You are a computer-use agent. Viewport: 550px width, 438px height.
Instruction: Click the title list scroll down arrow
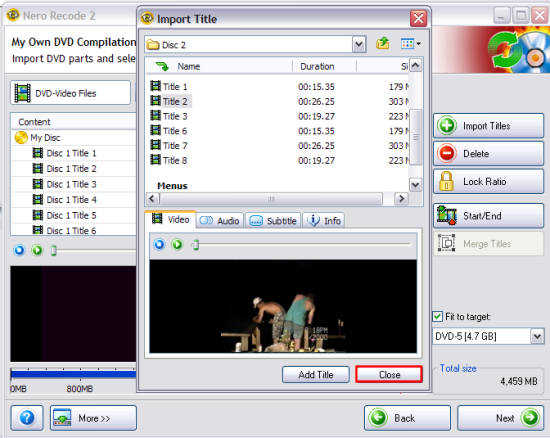[416, 184]
